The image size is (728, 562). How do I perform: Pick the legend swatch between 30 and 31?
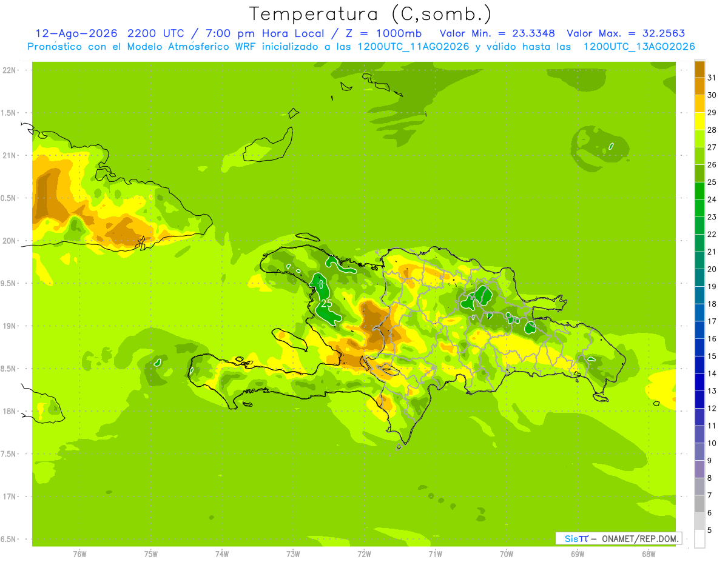[x=699, y=86]
